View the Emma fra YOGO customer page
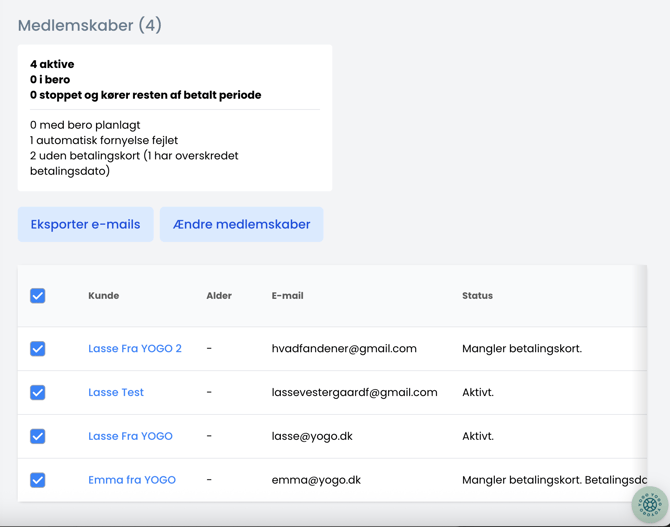The height and width of the screenshot is (527, 670). coord(132,480)
